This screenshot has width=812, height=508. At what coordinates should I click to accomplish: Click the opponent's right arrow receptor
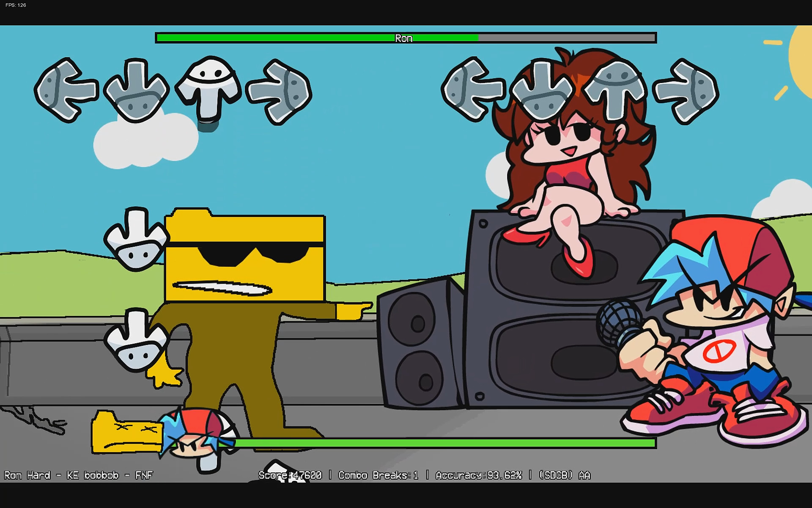coord(280,91)
